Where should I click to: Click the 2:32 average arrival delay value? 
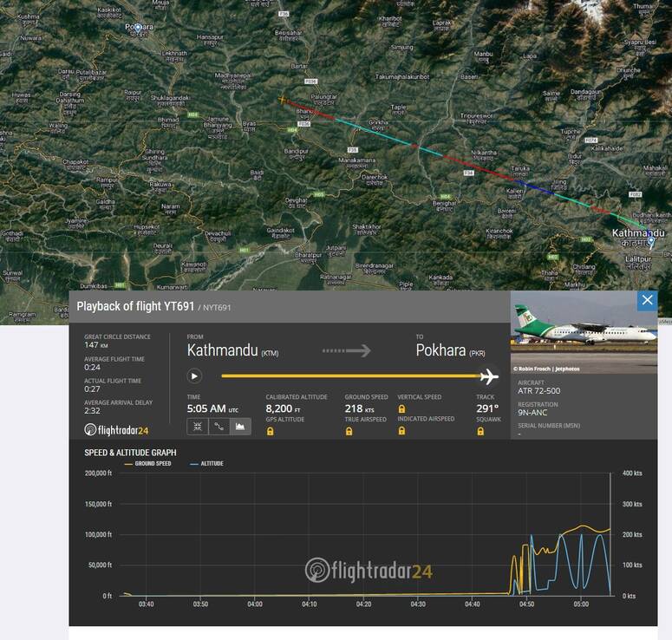pyautogui.click(x=92, y=410)
